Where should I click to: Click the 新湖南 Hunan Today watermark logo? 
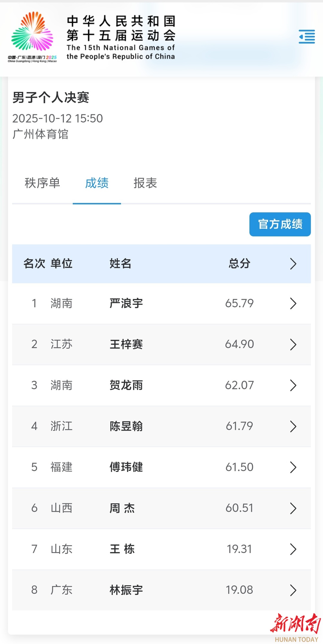point(295,627)
